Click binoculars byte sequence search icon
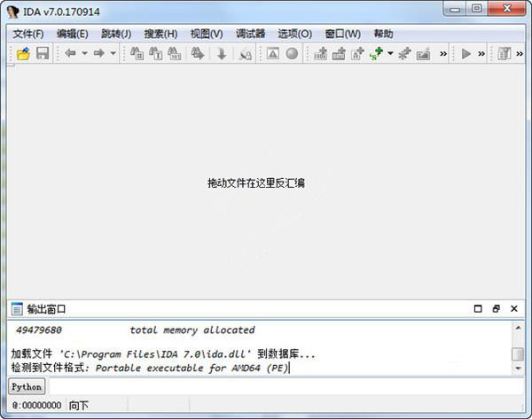Screen dimensions: 532x419 pyautogui.click(x=175, y=53)
